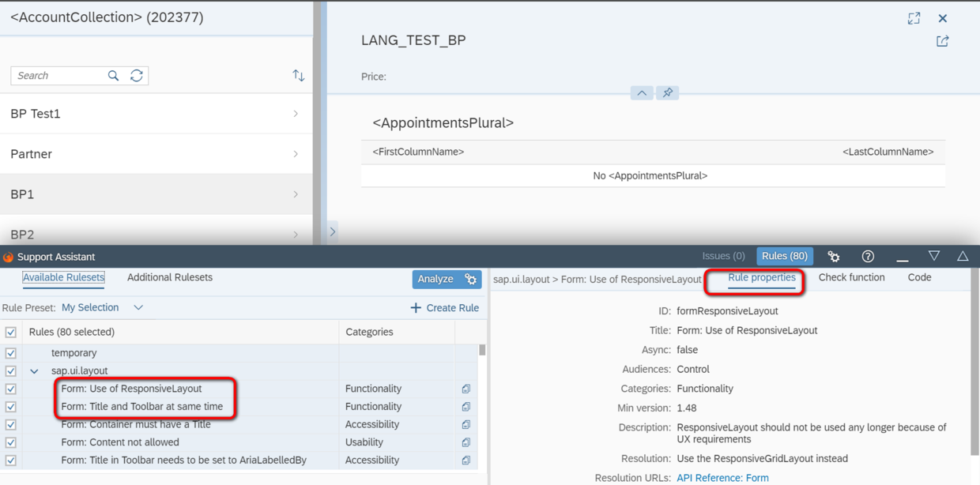Image resolution: width=980 pixels, height=485 pixels.
Task: Open the Partner list item
Action: coord(156,154)
